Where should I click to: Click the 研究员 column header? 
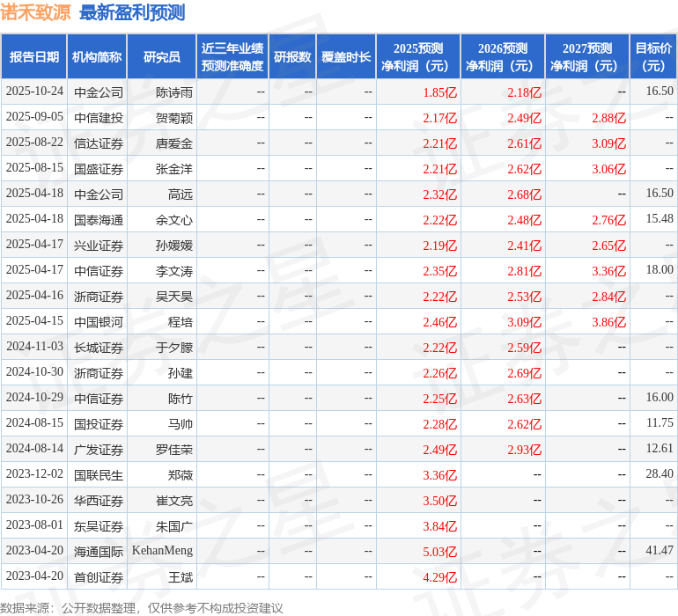click(x=161, y=57)
